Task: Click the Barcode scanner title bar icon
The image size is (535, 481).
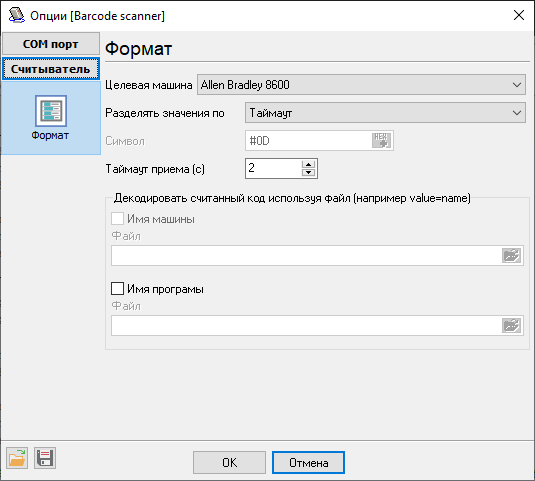Action: coord(16,15)
